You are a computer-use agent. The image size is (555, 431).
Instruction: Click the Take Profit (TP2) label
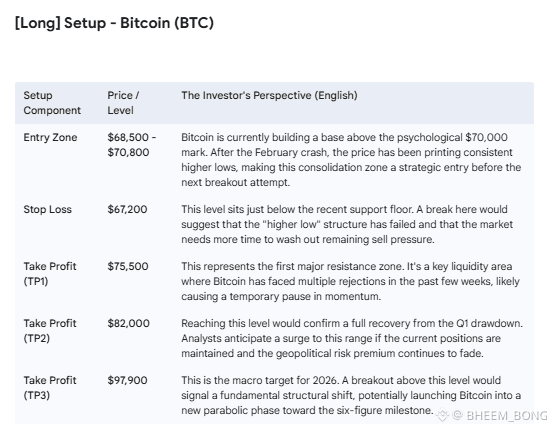(x=50, y=331)
